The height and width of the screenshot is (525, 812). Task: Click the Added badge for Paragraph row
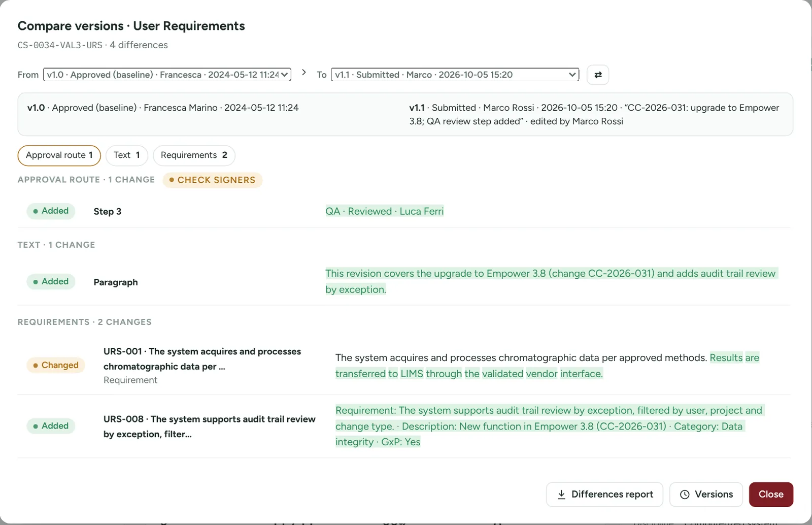pos(51,282)
